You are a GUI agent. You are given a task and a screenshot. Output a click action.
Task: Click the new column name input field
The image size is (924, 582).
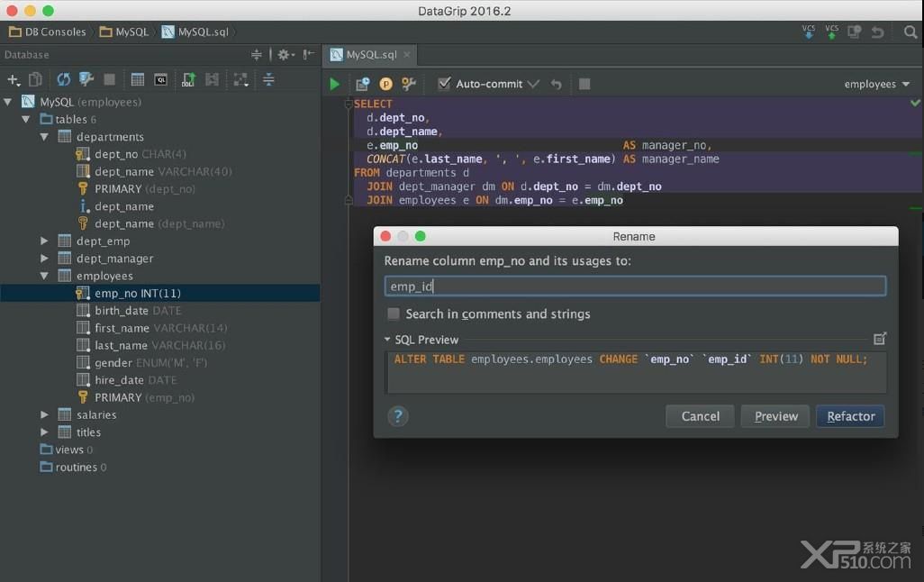[x=635, y=286]
